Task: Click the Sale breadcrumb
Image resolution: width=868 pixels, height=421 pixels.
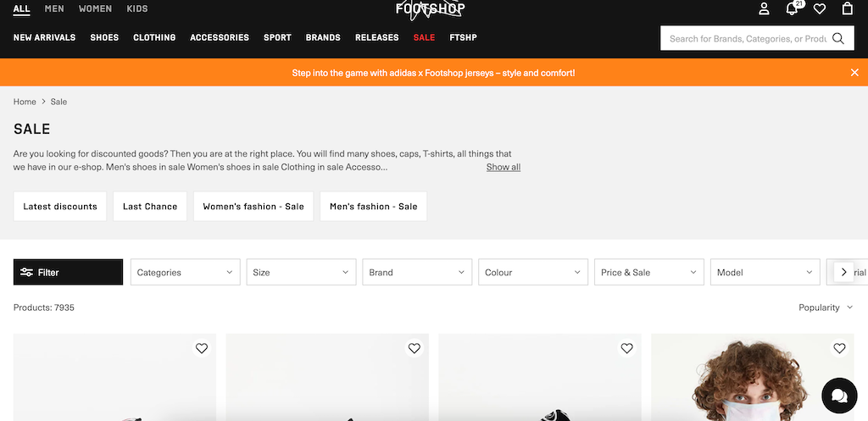Action: [x=58, y=102]
